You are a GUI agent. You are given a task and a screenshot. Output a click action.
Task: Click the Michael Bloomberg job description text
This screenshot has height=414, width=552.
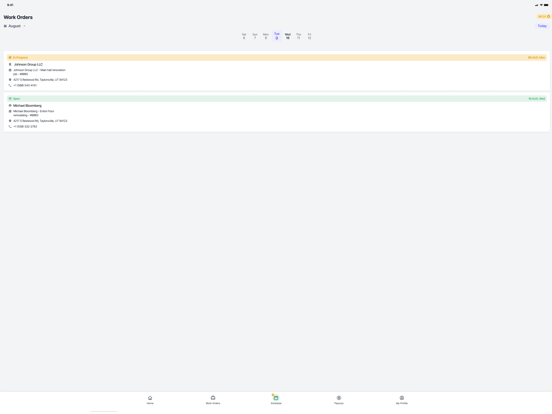pos(34,113)
